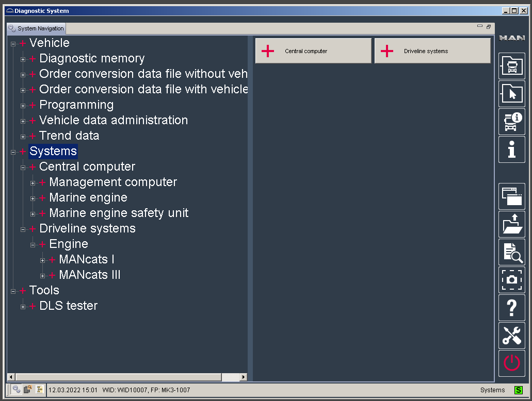532x401 pixels.
Task: Expand the MANcats III node
Action: [43, 276]
